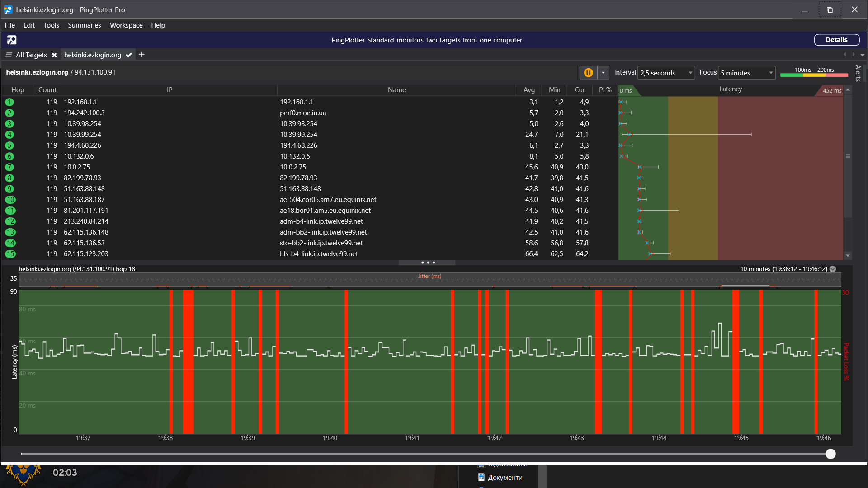The height and width of the screenshot is (488, 868).
Task: Select hop 6 green circle icon
Action: coord(9,156)
